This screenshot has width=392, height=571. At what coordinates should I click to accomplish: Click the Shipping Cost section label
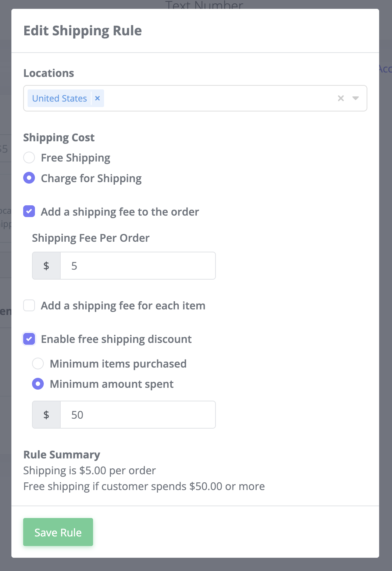59,137
